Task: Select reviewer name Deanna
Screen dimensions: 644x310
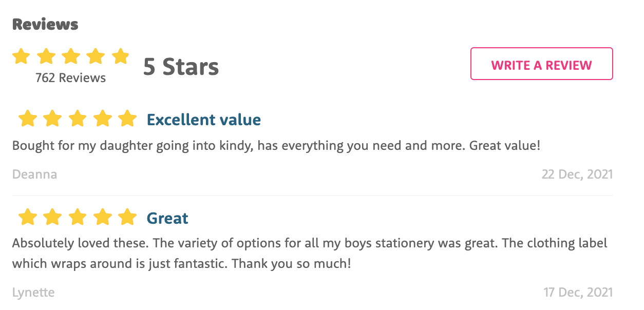Action: pyautogui.click(x=34, y=175)
